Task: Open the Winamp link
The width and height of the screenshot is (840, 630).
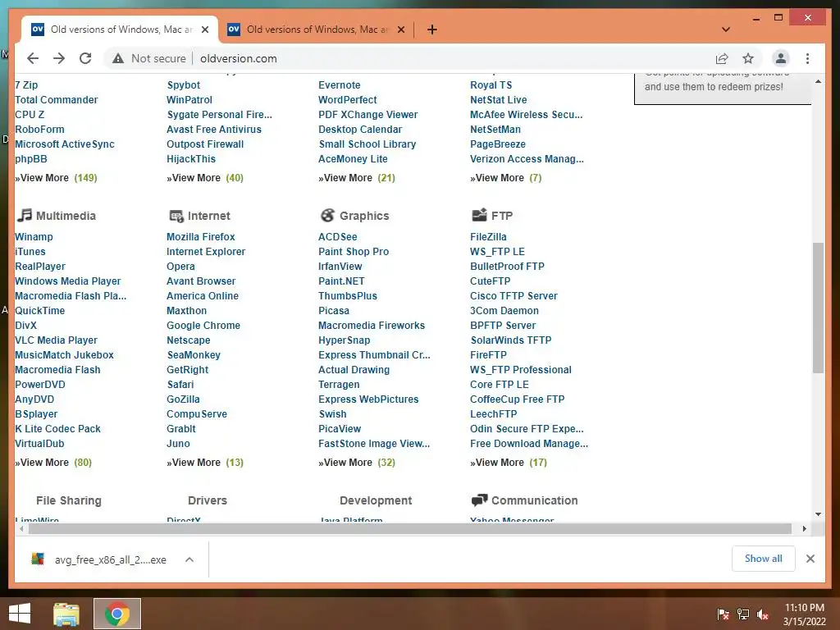Action: click(x=34, y=237)
